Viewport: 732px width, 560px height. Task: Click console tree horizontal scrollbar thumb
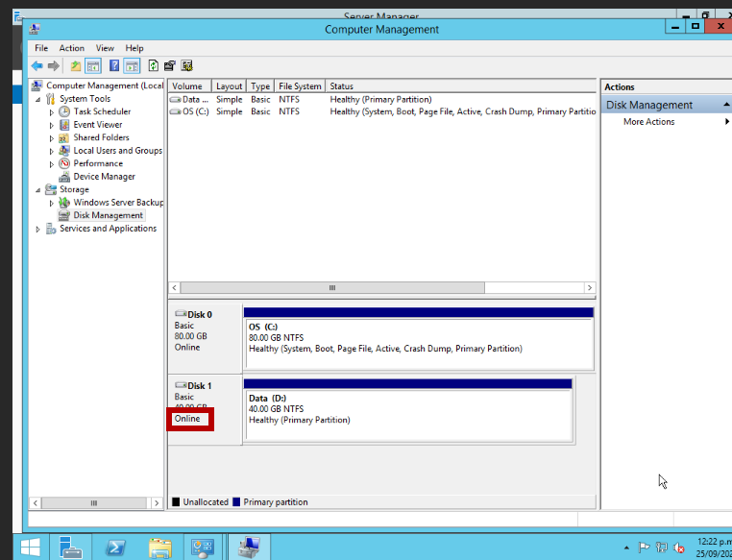94,502
